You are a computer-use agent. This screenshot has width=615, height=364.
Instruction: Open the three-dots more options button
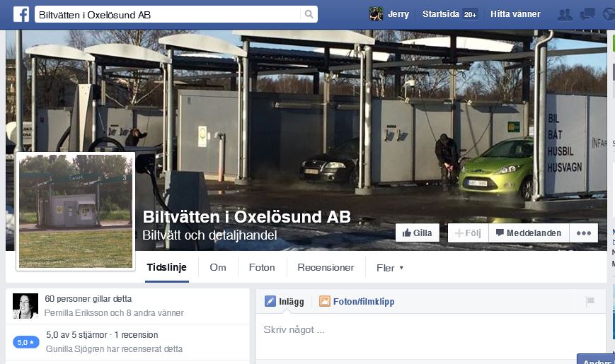point(584,233)
